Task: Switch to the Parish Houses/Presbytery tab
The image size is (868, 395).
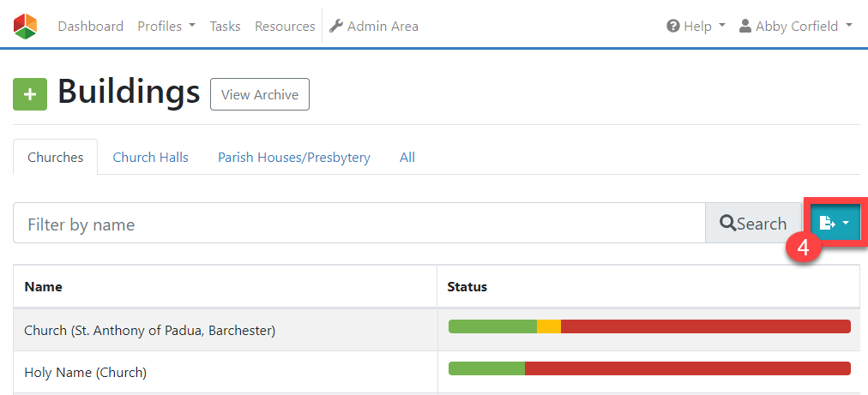Action: point(294,157)
